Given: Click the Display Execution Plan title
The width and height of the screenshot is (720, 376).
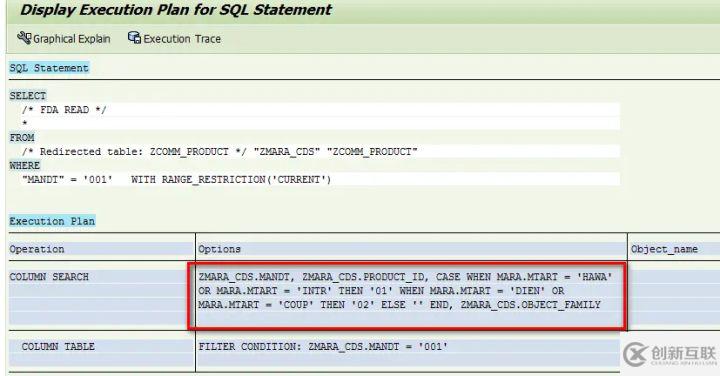Looking at the screenshot, I should click(175, 10).
